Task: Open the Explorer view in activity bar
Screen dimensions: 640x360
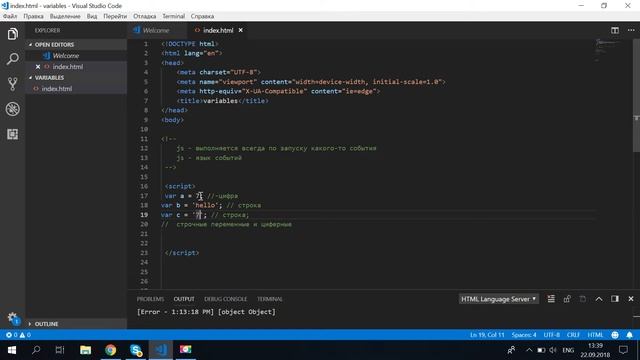Action: (12, 34)
